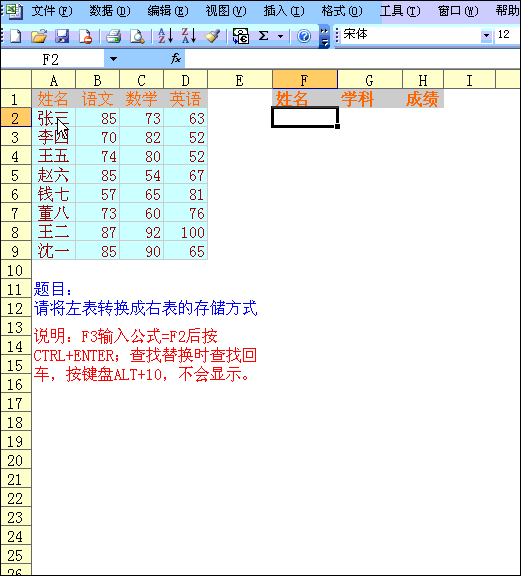Expand the AutoSum dropdown arrow
The height and width of the screenshot is (576, 521).
click(280, 36)
